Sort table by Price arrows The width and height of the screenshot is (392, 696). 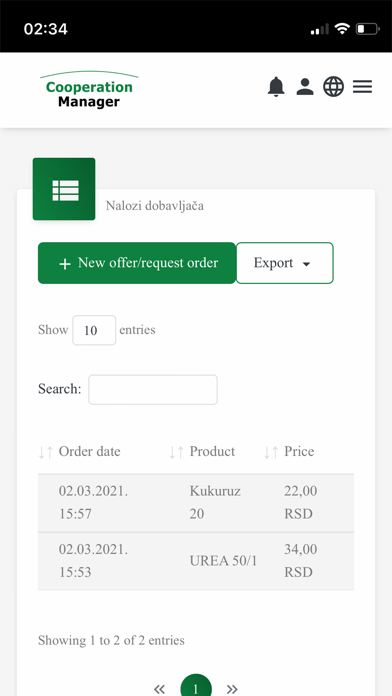[271, 452]
